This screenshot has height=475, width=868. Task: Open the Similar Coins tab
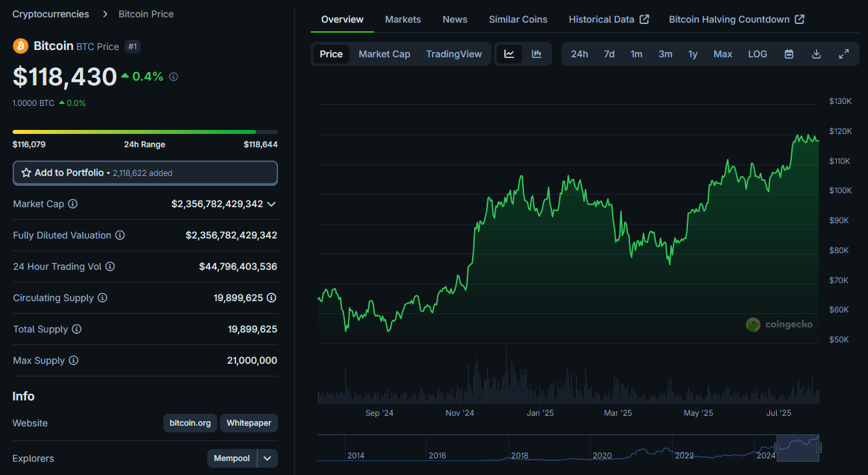(x=518, y=19)
